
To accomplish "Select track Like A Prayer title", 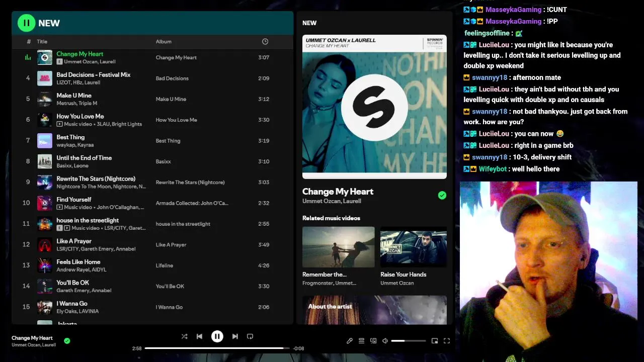I will [74, 241].
